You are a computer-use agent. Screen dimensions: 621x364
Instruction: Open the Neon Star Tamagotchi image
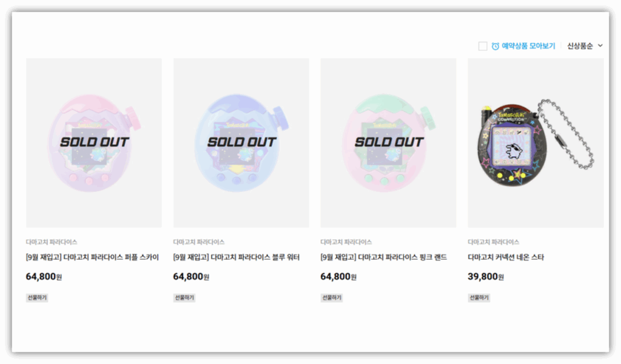535,143
